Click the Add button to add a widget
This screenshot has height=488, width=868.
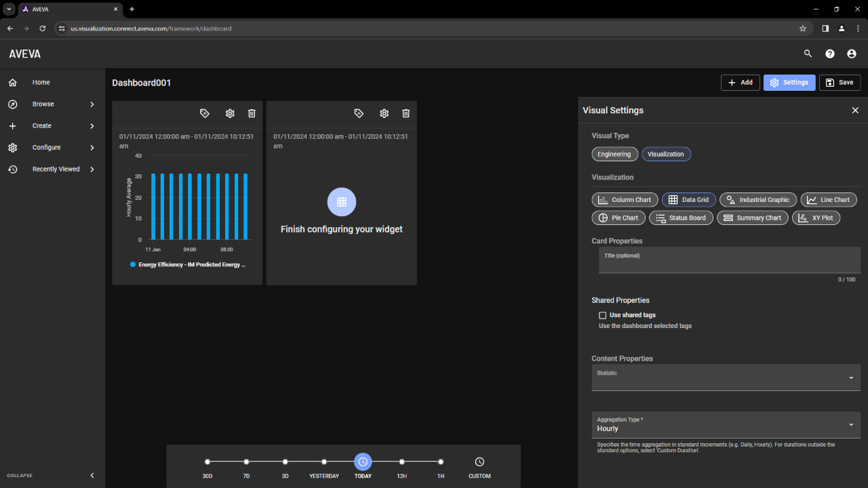click(x=740, y=83)
